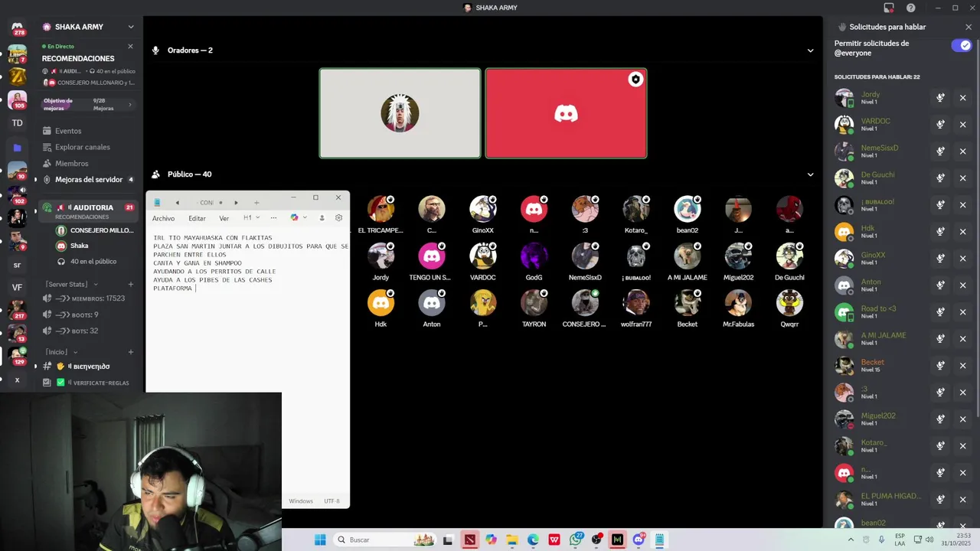
Task: Open Discord direct messages home icon
Action: coord(17,28)
